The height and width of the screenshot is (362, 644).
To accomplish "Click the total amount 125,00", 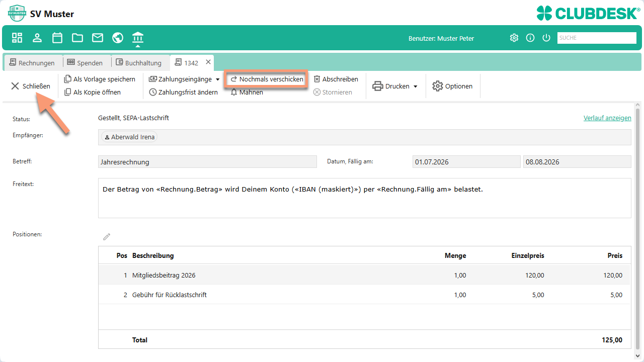I will (x=612, y=340).
